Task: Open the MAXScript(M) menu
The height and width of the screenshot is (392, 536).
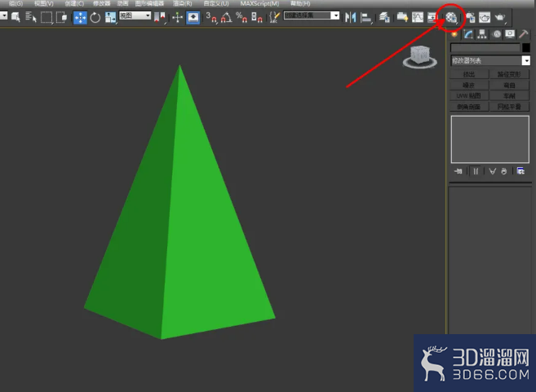Action: pyautogui.click(x=259, y=4)
